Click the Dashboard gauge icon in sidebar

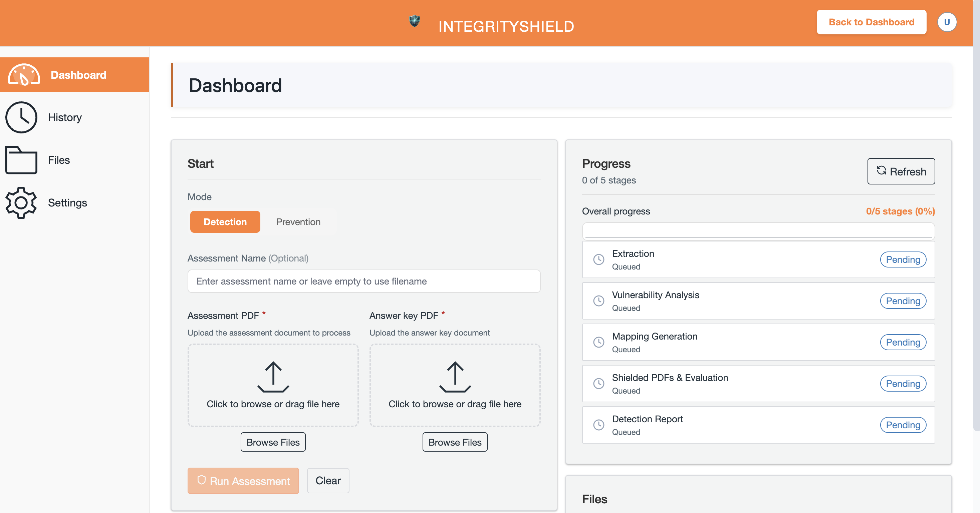click(24, 74)
